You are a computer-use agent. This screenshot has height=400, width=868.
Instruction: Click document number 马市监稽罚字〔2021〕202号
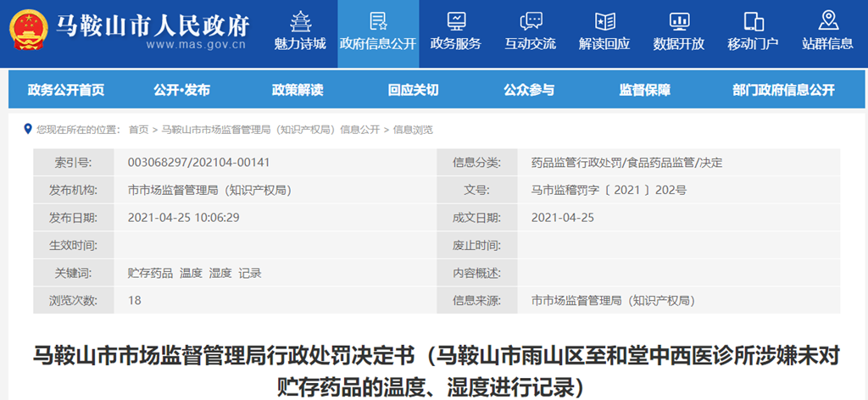coord(609,190)
